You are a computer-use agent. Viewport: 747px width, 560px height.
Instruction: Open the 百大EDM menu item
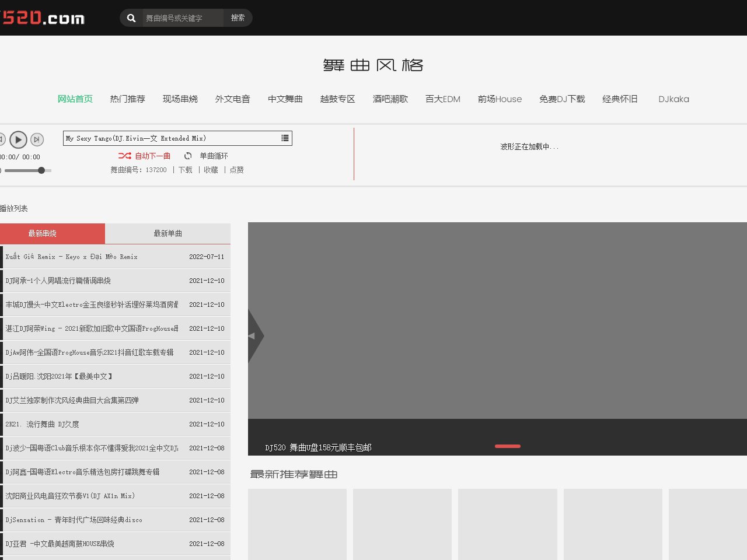click(442, 99)
